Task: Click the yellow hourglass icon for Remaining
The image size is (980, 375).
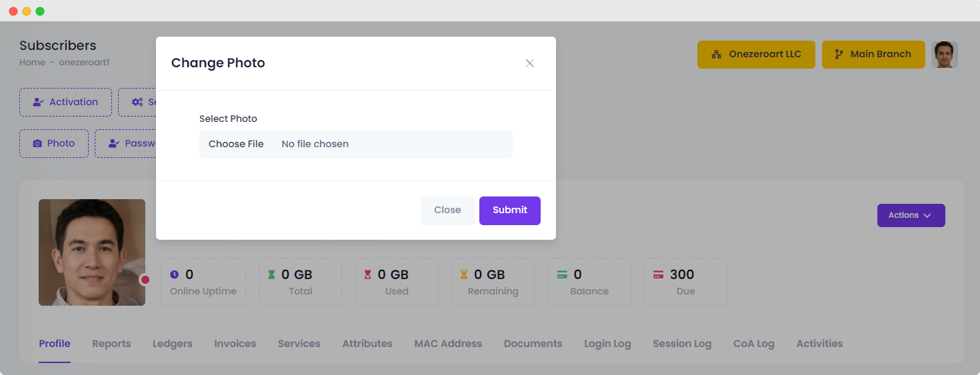Action: pos(464,274)
